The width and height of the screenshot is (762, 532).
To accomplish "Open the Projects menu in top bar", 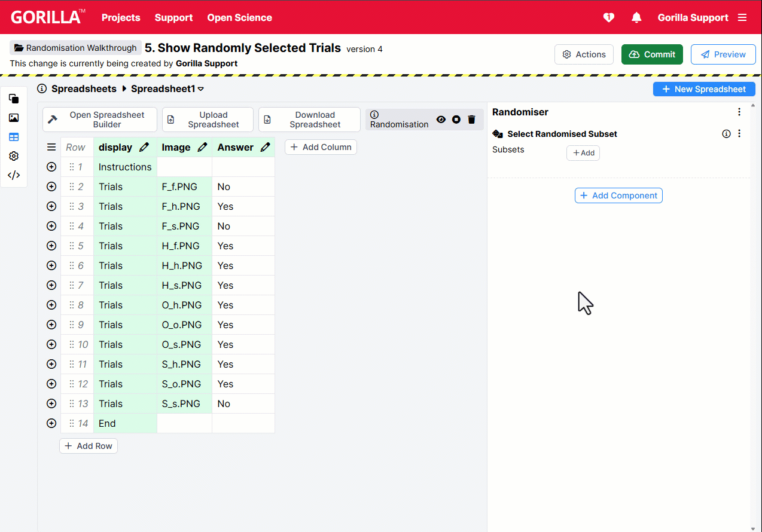I will [121, 17].
